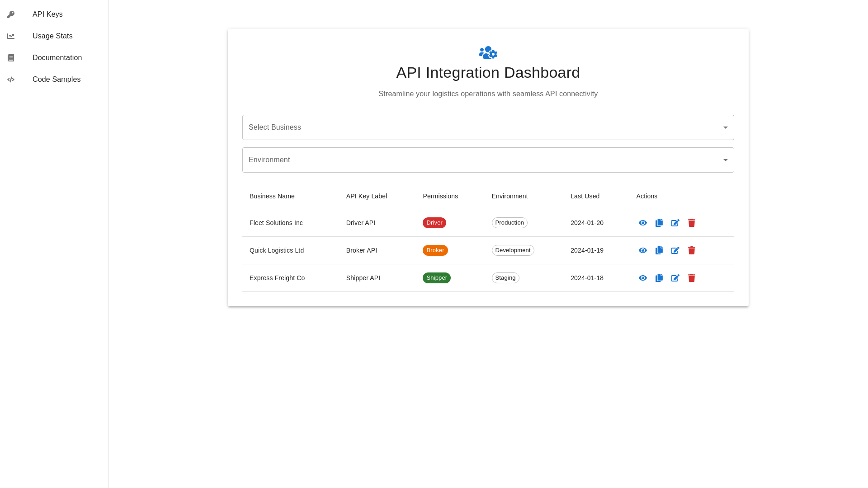Click the red Driver permission badge
This screenshot has width=868, height=488.
pos(434,223)
